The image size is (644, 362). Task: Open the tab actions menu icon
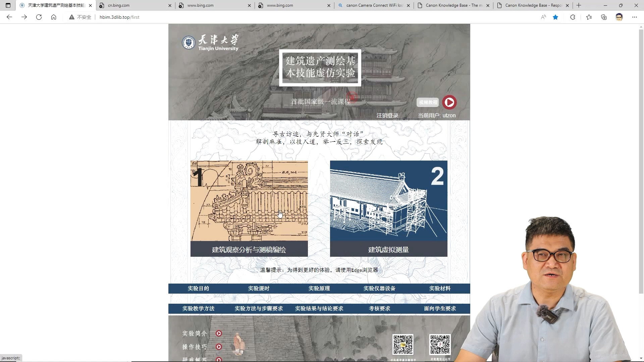coord(8,5)
